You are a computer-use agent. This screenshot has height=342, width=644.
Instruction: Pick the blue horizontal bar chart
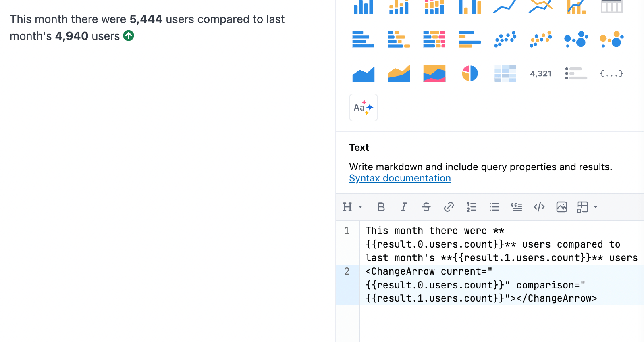click(363, 39)
